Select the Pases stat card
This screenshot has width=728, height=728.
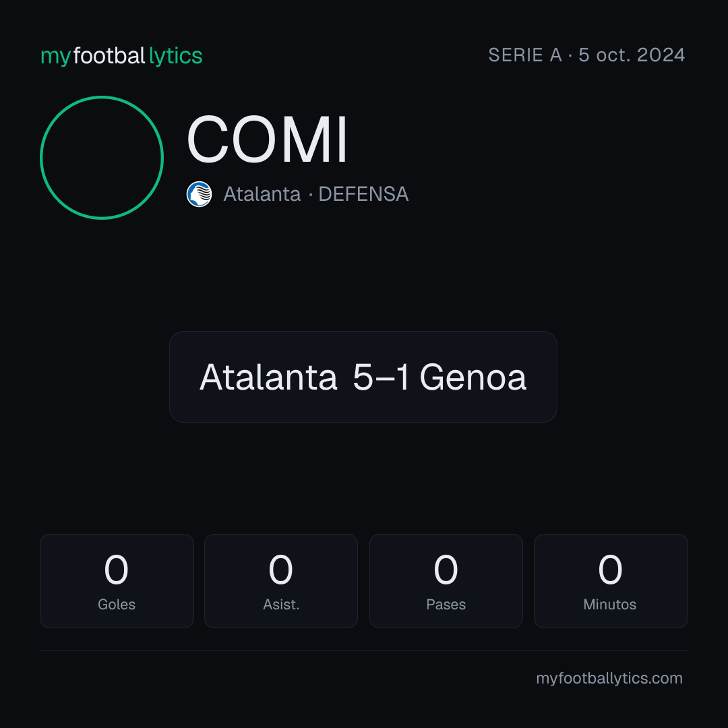pos(446,581)
